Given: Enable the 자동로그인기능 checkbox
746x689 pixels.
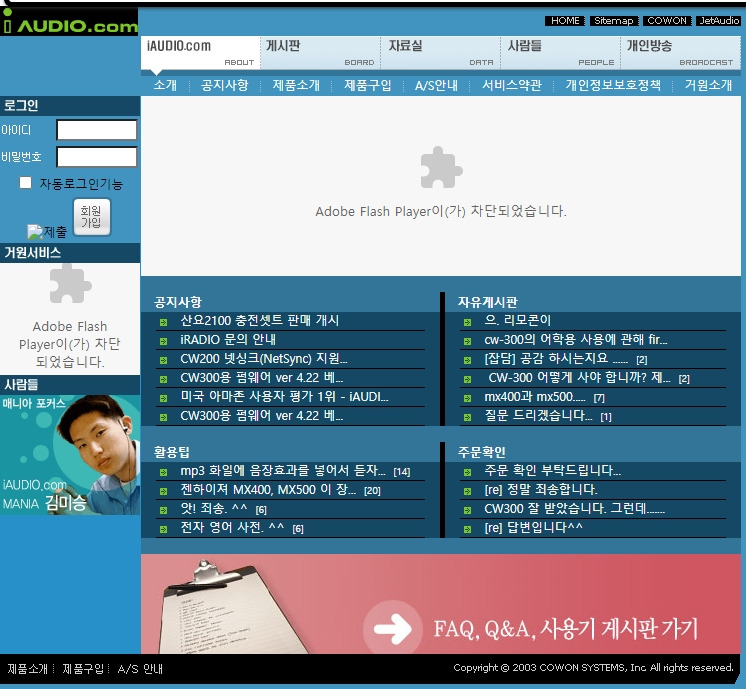Looking at the screenshot, I should [x=25, y=183].
